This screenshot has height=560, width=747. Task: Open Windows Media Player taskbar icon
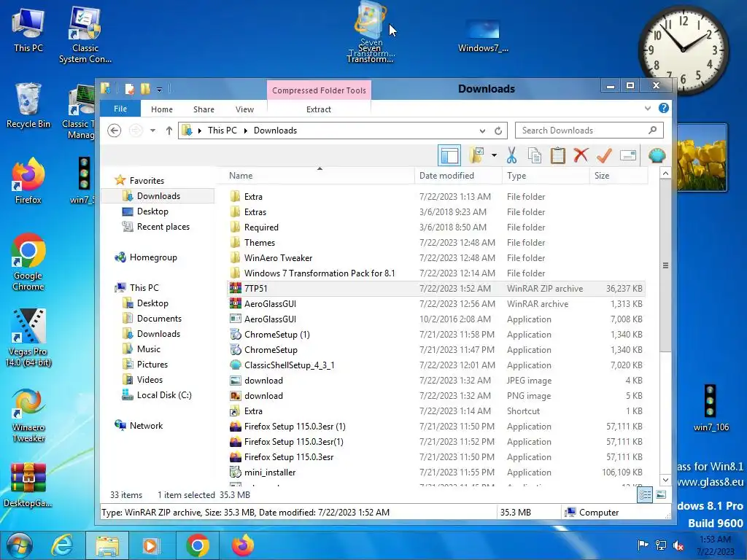tap(152, 545)
